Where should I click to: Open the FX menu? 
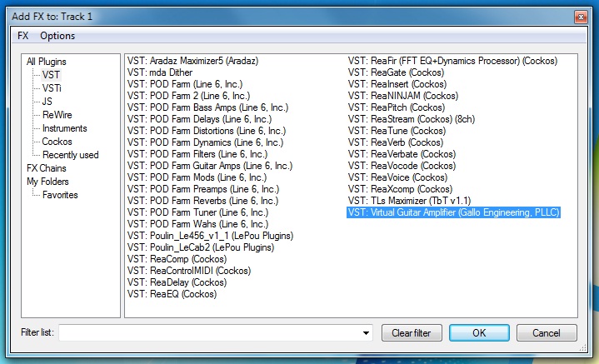23,36
